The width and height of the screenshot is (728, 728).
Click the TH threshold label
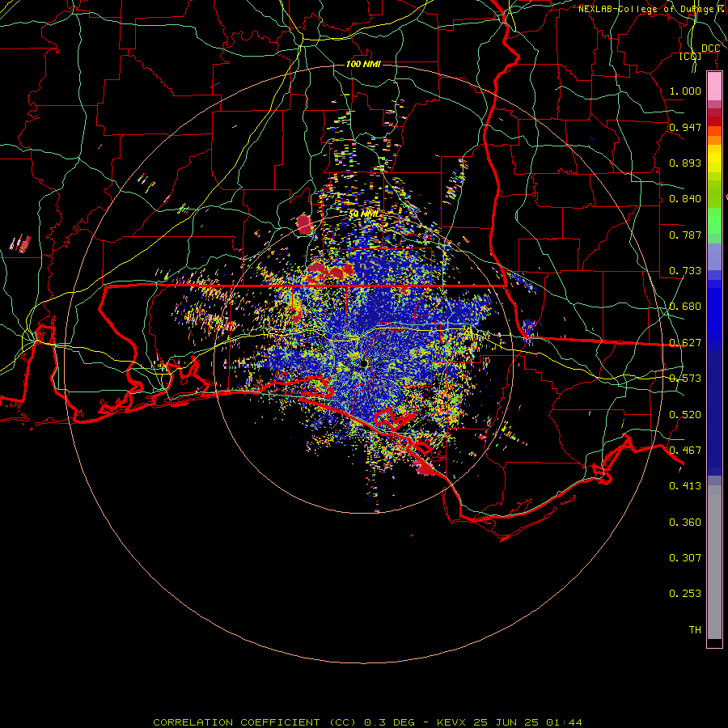(695, 630)
